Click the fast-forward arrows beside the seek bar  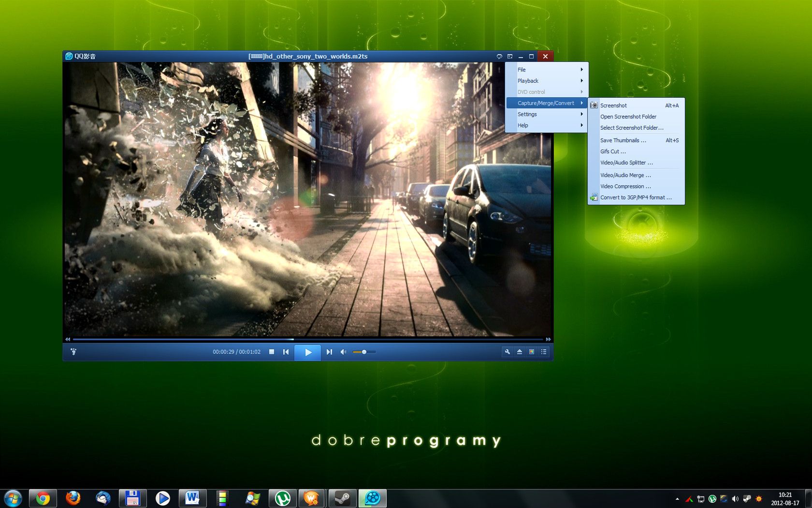(x=548, y=339)
